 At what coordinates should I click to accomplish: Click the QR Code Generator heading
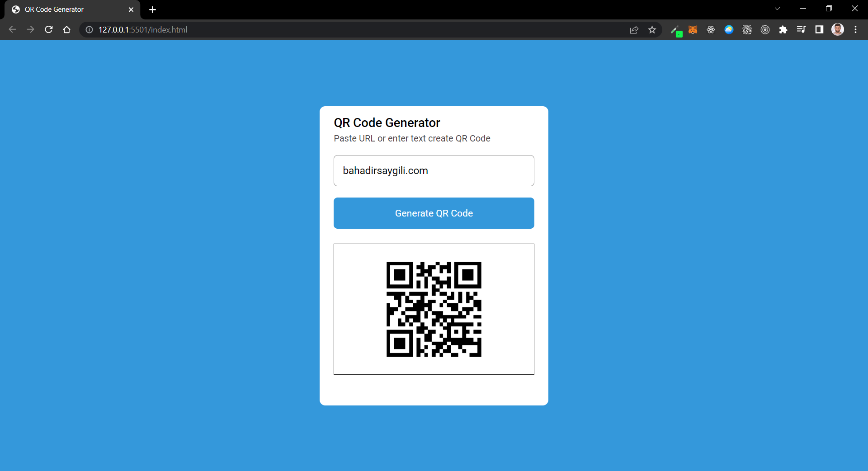click(x=387, y=122)
